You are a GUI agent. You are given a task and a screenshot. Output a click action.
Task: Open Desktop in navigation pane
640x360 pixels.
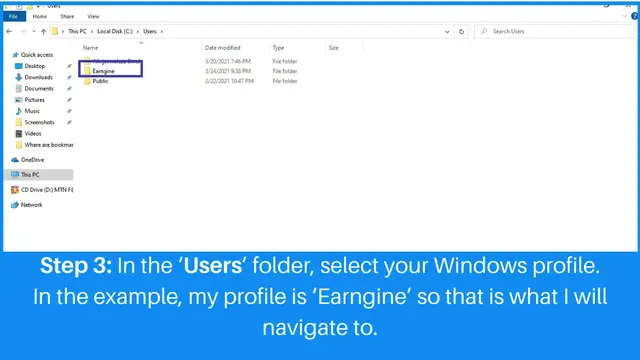coord(35,66)
